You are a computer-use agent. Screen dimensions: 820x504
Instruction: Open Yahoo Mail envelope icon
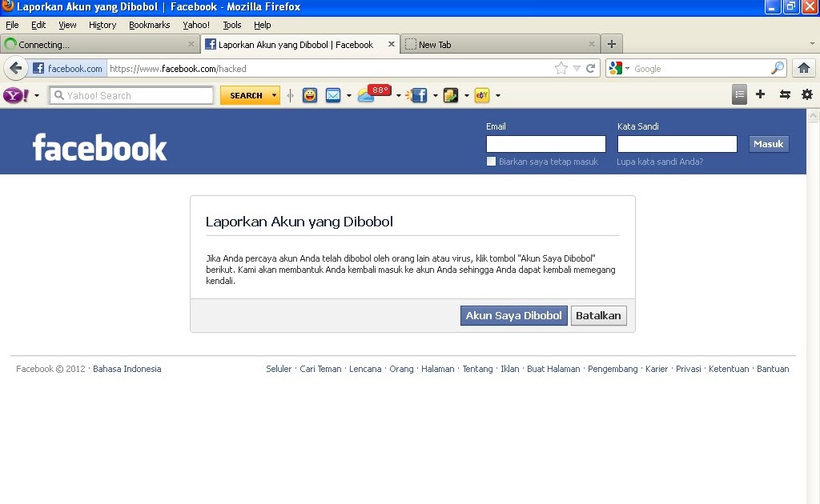[x=333, y=94]
